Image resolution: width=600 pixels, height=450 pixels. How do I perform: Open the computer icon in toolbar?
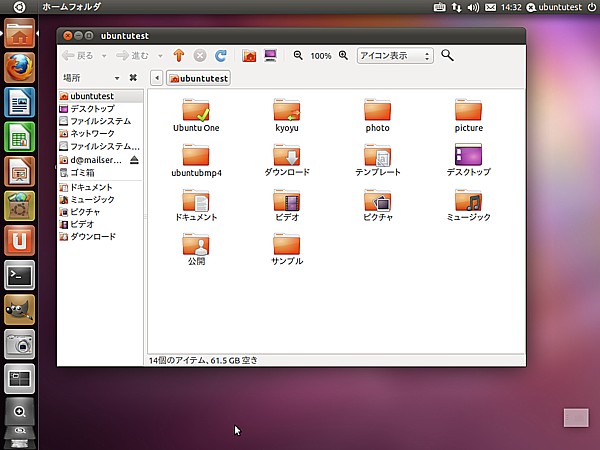tap(271, 55)
